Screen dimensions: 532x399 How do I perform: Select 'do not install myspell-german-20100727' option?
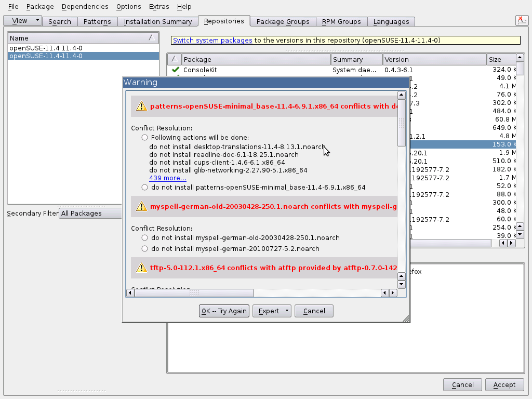point(145,248)
